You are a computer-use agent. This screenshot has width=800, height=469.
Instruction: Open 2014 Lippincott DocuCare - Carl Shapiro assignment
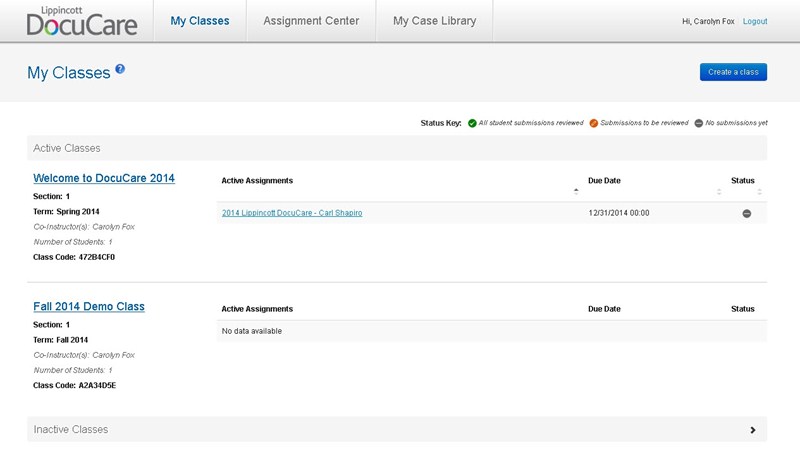point(292,213)
